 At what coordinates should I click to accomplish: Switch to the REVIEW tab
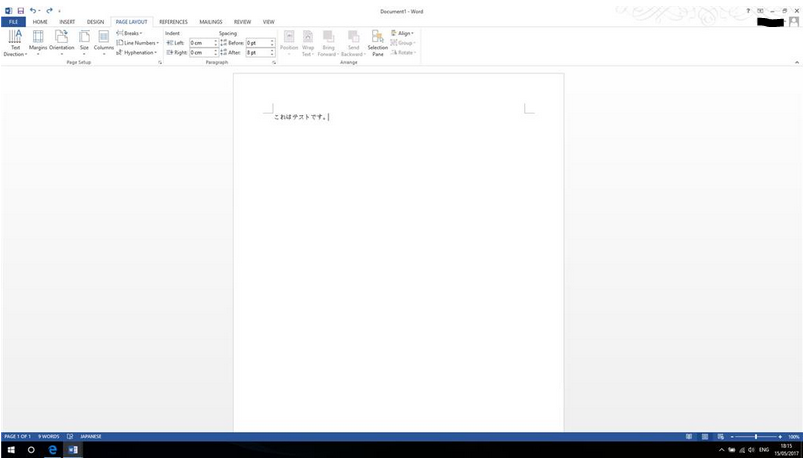tap(243, 22)
